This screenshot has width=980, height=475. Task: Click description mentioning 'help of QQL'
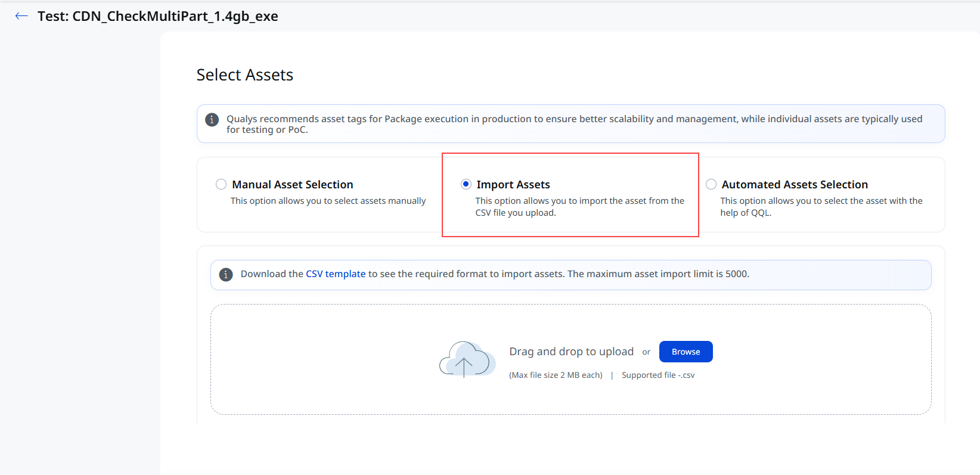pyautogui.click(x=821, y=207)
